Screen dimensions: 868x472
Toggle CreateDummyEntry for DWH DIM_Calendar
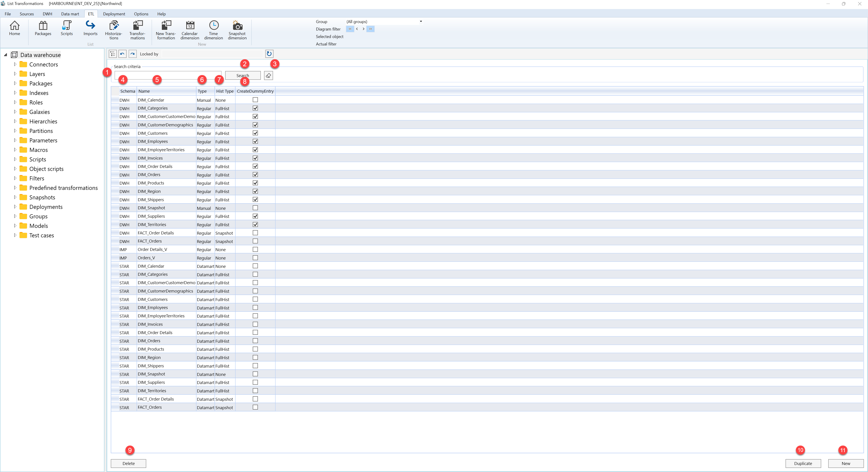click(x=255, y=100)
